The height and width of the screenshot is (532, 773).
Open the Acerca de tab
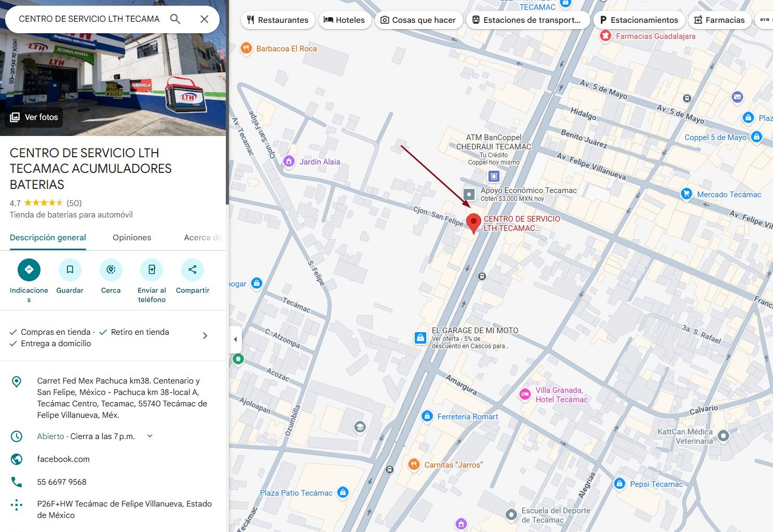203,238
